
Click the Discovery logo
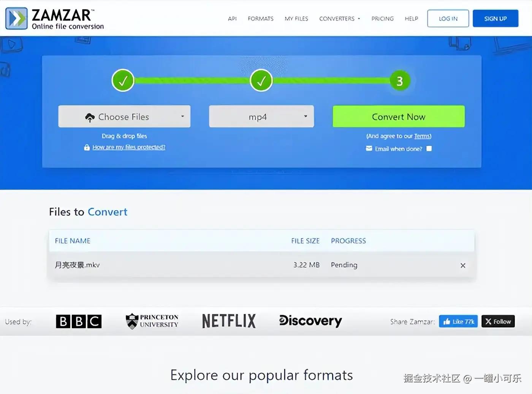tap(310, 321)
